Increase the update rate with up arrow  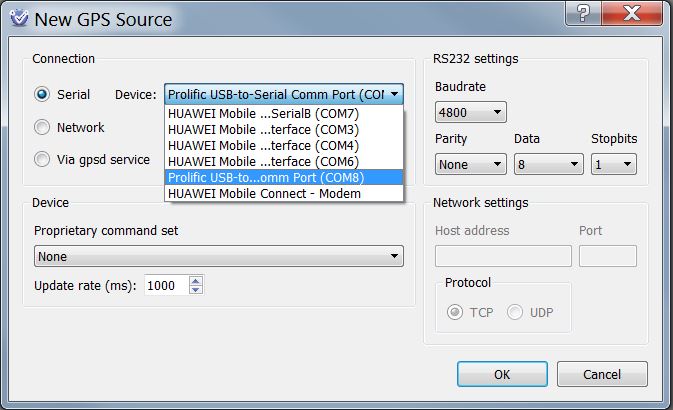(x=195, y=281)
